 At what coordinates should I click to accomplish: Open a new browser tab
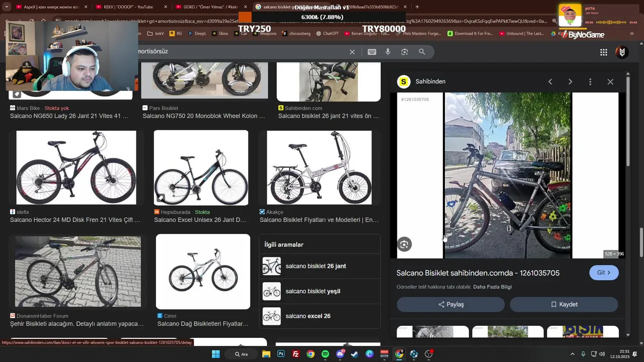[417, 7]
